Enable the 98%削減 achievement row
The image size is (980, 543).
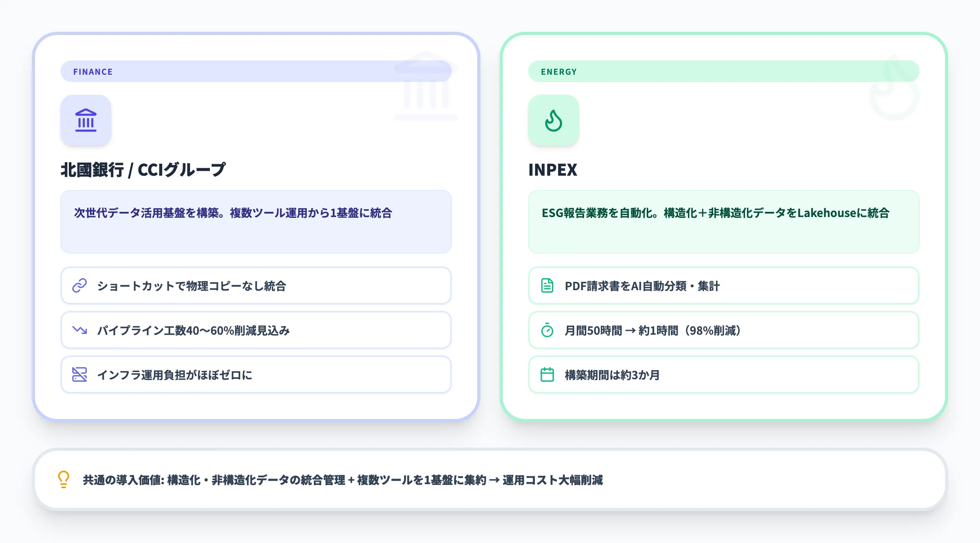coord(723,330)
